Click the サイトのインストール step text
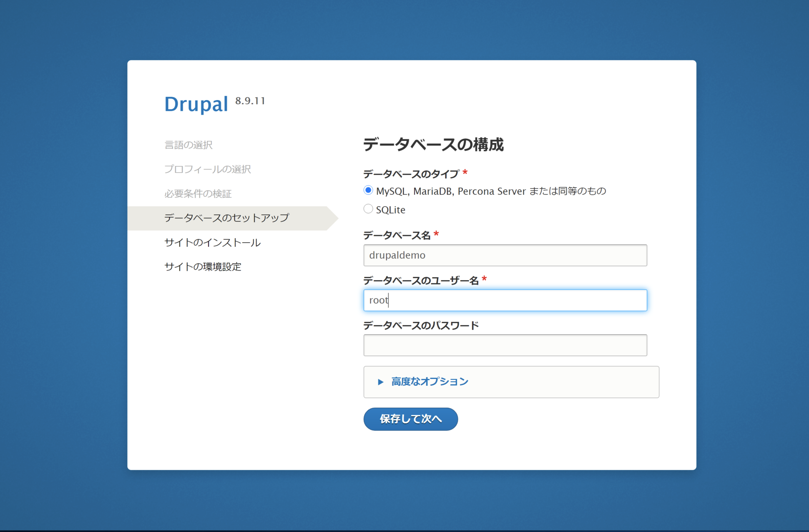The image size is (809, 532). [x=212, y=242]
